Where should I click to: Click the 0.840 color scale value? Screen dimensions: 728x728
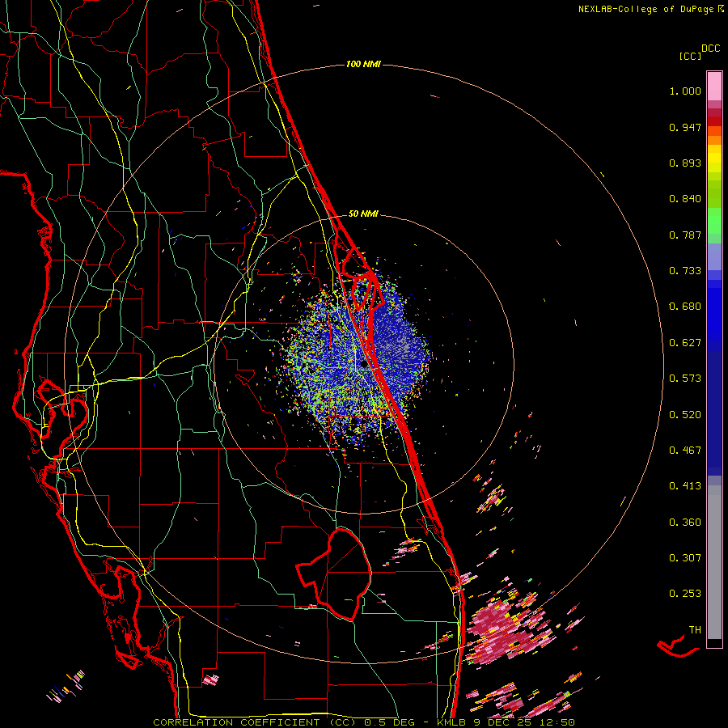685,199
